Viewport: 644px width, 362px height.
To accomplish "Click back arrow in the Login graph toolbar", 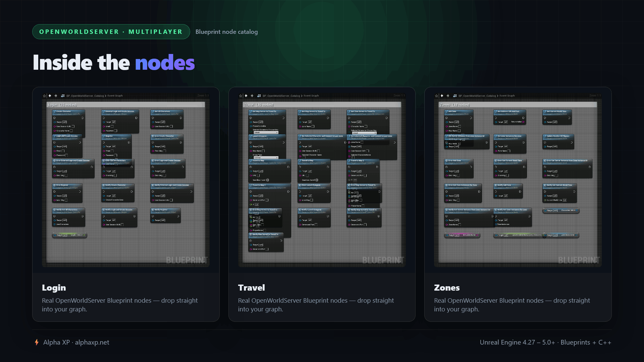I will 50,96.
